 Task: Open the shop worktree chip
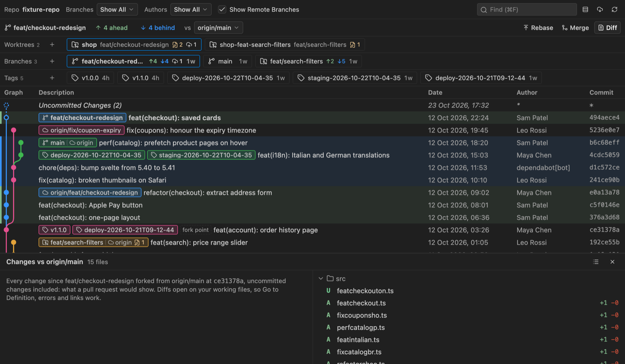click(x=134, y=44)
